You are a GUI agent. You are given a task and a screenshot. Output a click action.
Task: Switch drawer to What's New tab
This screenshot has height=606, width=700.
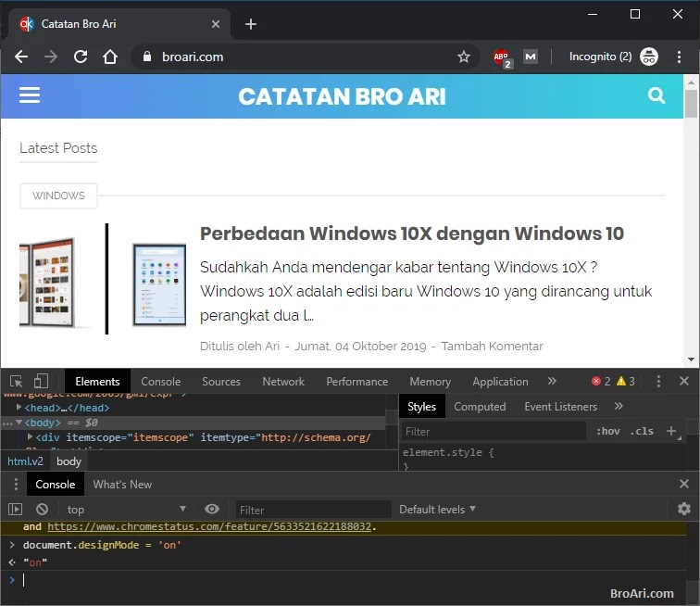pos(122,485)
